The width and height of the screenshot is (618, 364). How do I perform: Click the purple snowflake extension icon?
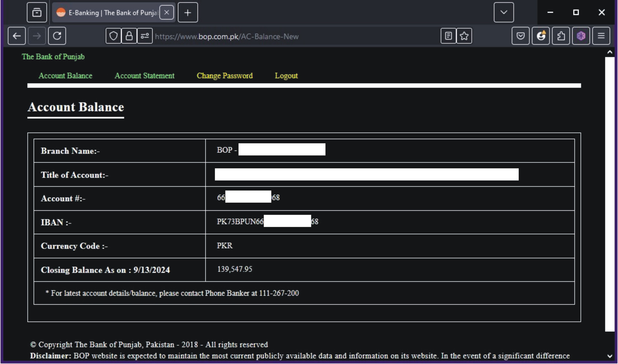click(x=581, y=36)
